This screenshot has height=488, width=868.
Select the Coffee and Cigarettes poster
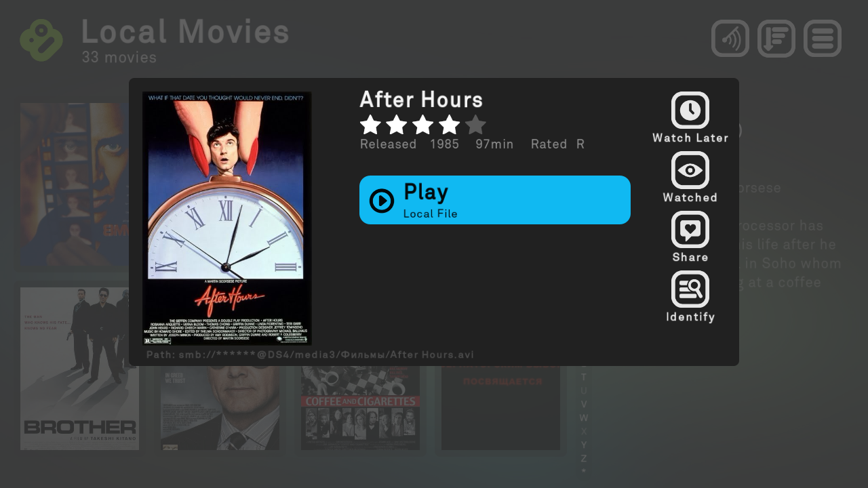[360, 407]
